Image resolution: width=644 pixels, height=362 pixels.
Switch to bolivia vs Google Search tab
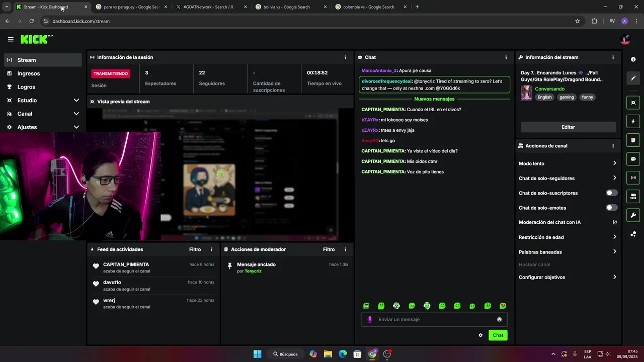pos(291,7)
